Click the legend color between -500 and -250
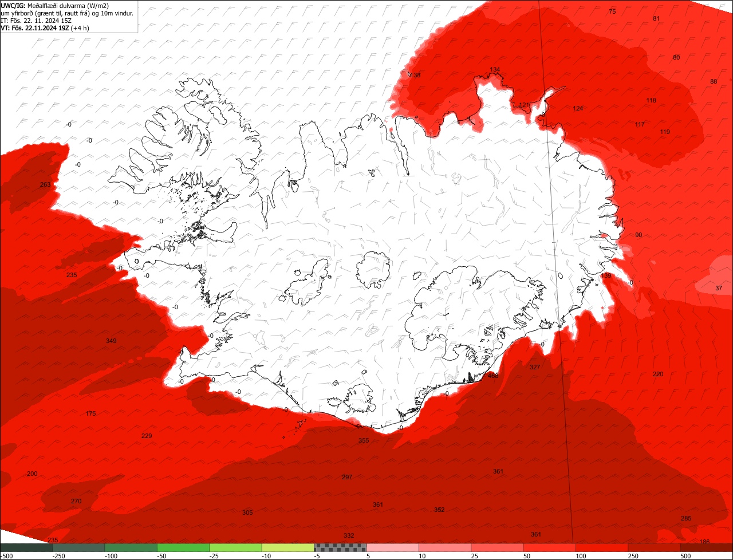This screenshot has height=560, width=733. pos(26,547)
